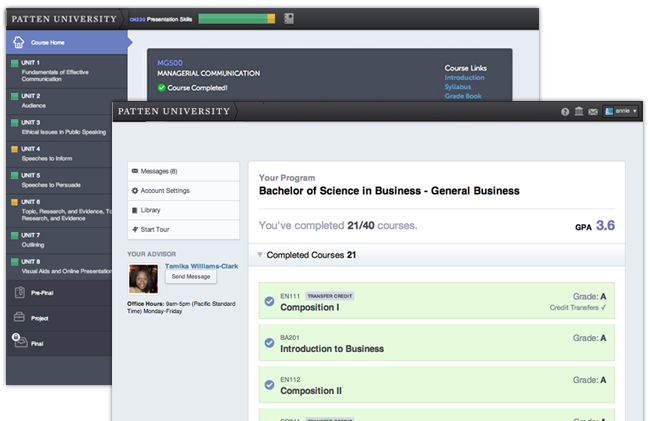Click the checkmark on Introduction to Business
Viewport: 650px width, 421px height.
[269, 343]
